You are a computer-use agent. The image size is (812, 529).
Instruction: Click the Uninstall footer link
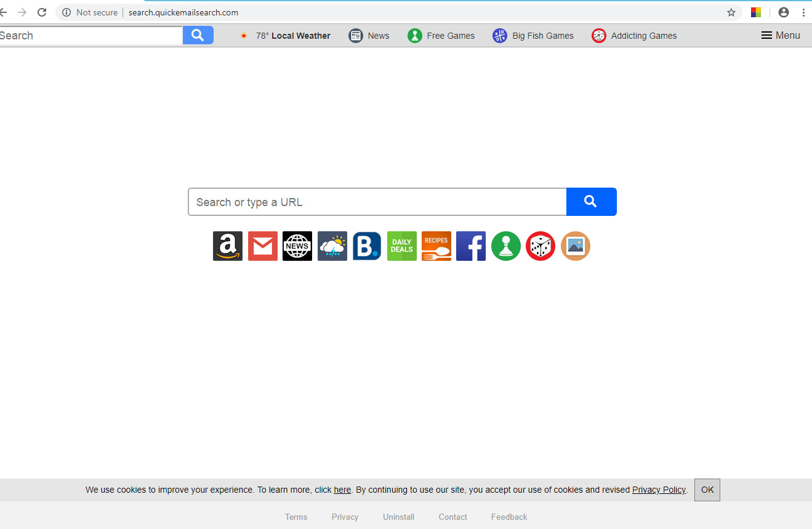pos(399,517)
